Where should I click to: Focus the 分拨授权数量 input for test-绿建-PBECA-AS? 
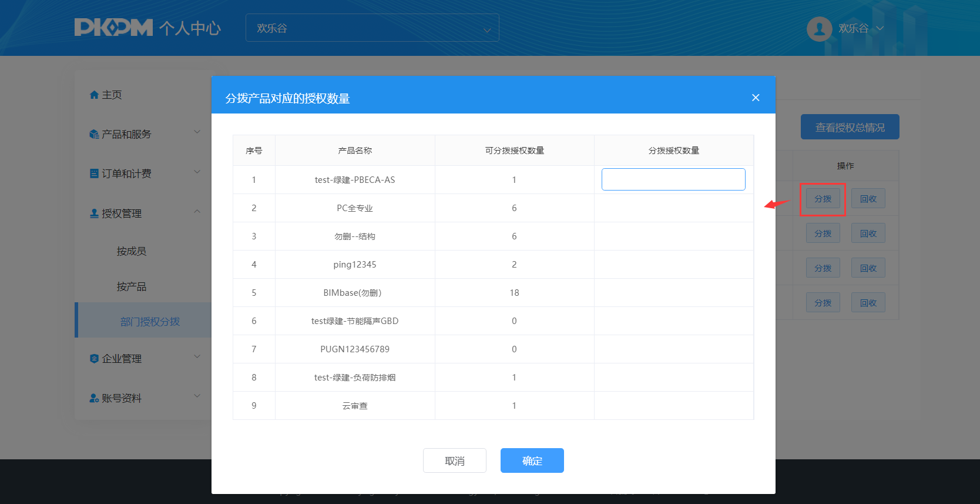673,179
